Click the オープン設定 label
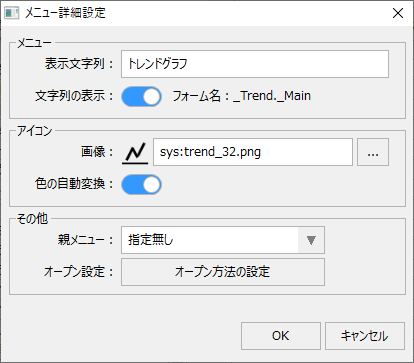This screenshot has height=363, width=414. [x=79, y=272]
